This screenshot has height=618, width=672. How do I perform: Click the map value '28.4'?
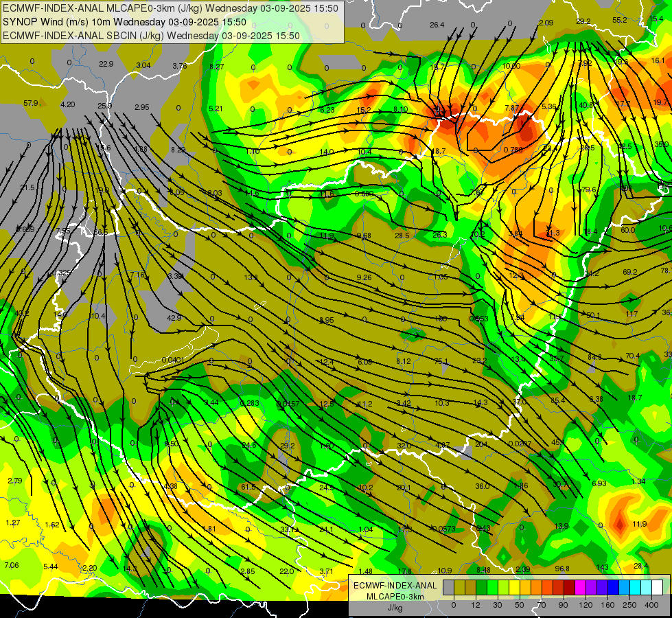pos(640,566)
